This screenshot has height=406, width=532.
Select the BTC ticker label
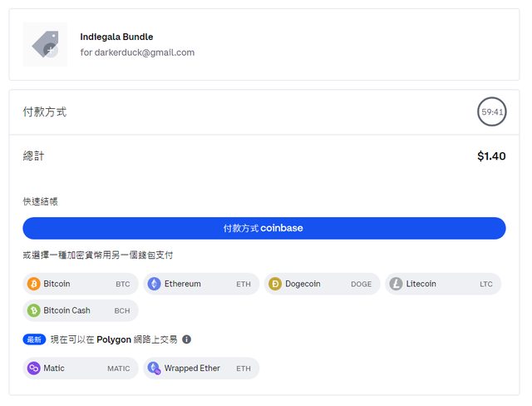(122, 285)
